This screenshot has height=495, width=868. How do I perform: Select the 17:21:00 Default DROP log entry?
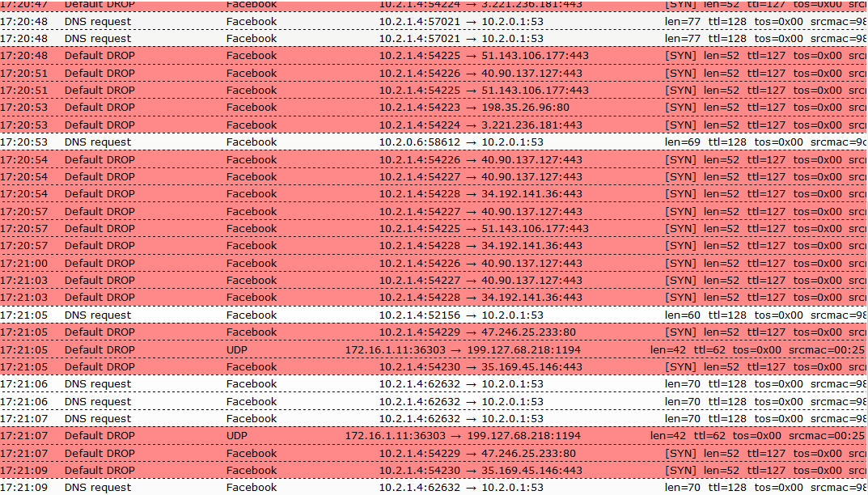pyautogui.click(x=434, y=263)
